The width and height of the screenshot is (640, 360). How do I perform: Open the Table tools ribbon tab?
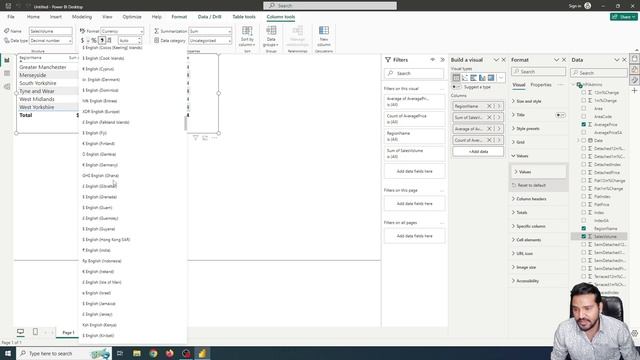244,17
